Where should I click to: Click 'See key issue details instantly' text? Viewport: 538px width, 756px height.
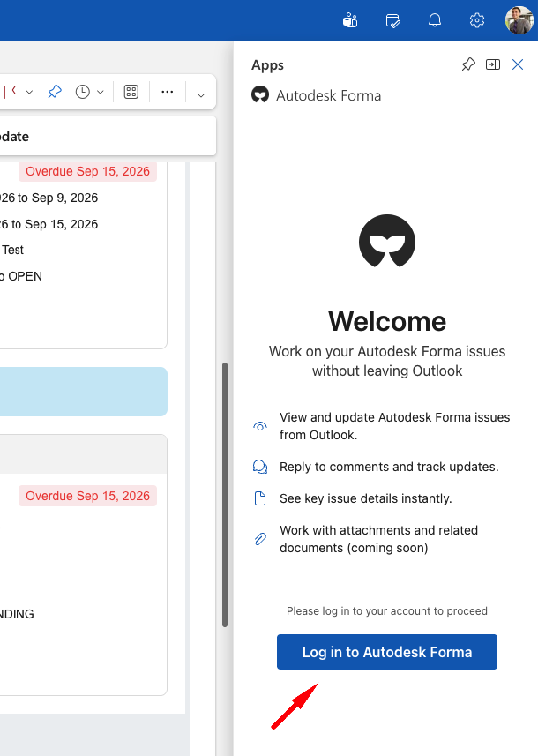[366, 498]
